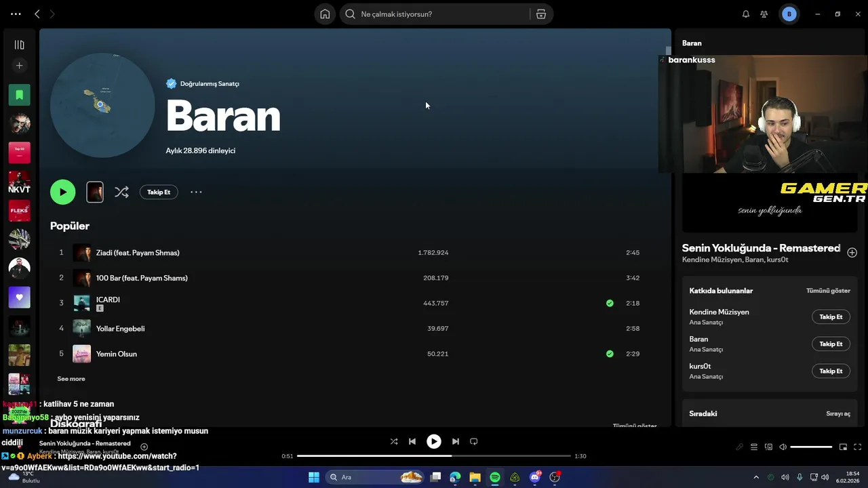The width and height of the screenshot is (868, 488).
Task: Follow Kendine Müzisyen with Takip Et
Action: (831, 317)
